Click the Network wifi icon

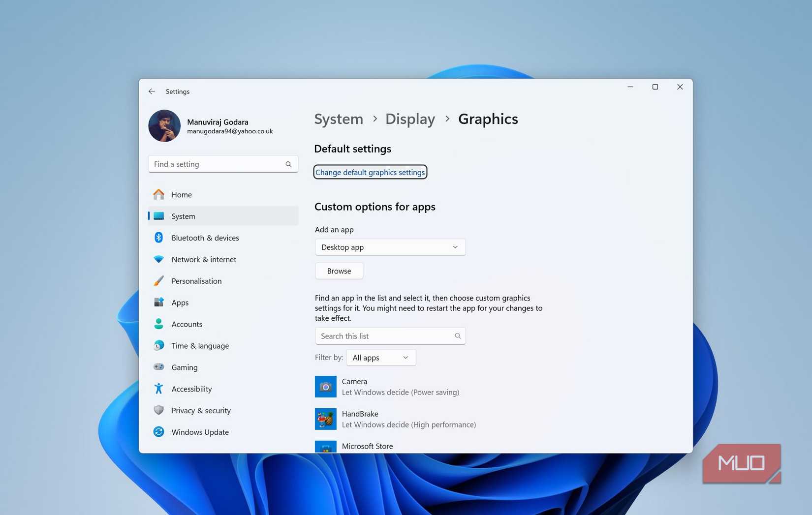click(x=158, y=259)
